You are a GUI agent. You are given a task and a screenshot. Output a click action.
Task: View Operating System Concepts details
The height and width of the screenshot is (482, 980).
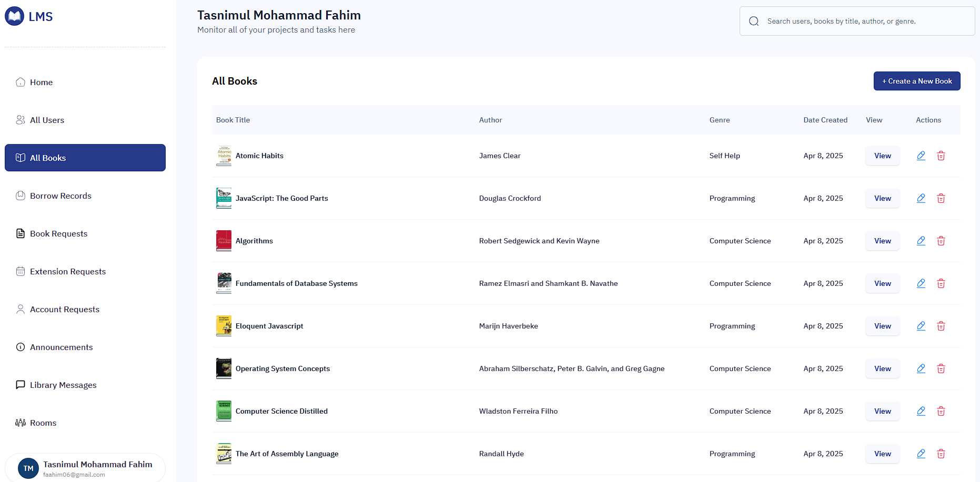point(883,368)
